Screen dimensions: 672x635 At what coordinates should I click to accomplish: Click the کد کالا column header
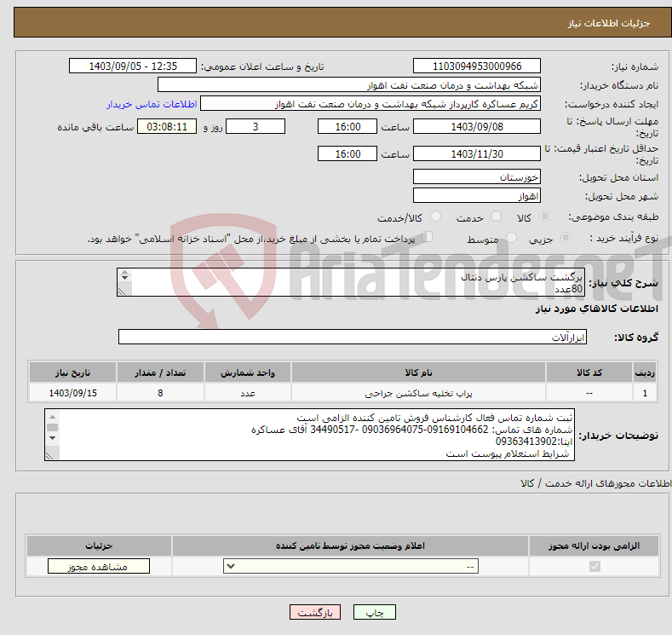[589, 372]
